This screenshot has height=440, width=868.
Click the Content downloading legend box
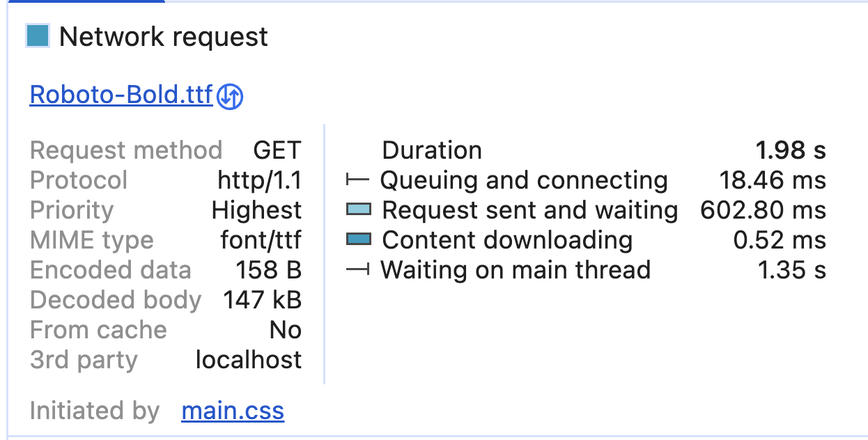(358, 239)
